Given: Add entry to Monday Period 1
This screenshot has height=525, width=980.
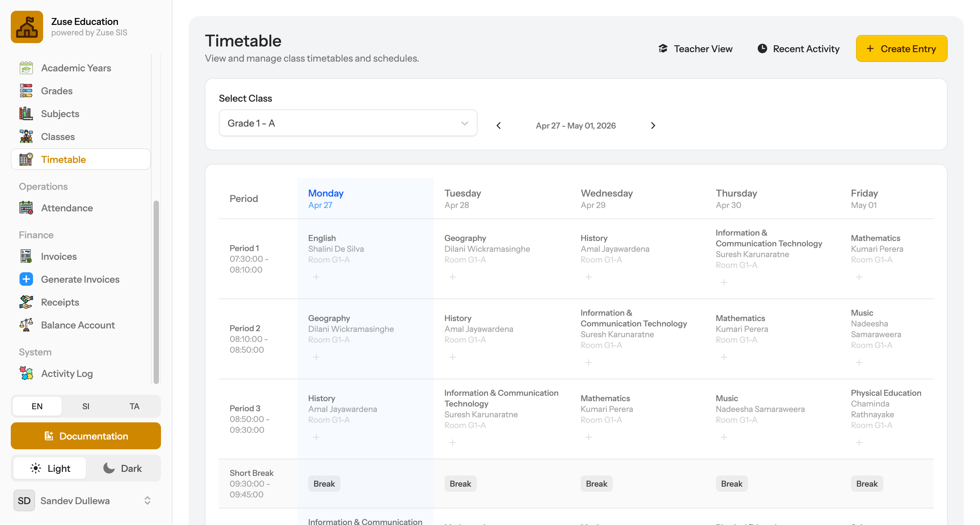Looking at the screenshot, I should [x=316, y=277].
